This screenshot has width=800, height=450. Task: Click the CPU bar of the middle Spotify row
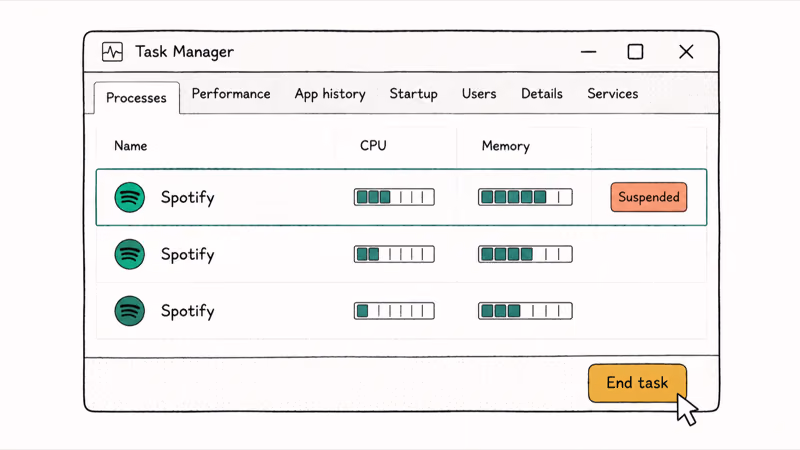click(394, 254)
